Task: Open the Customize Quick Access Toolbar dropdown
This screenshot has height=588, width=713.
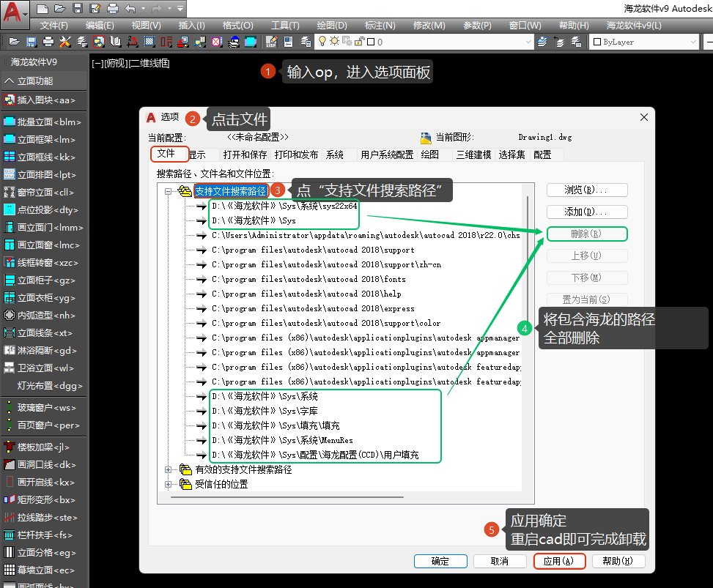Action: [x=180, y=8]
